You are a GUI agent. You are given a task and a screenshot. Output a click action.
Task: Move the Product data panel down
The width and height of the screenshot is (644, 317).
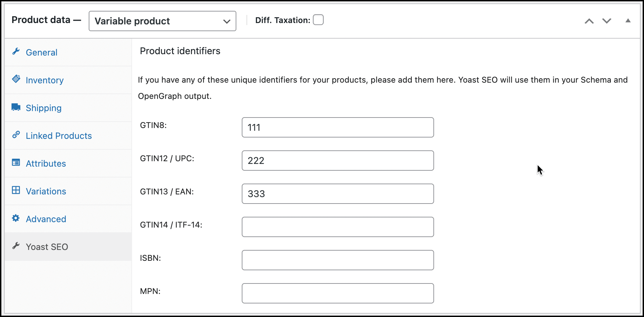pyautogui.click(x=606, y=20)
